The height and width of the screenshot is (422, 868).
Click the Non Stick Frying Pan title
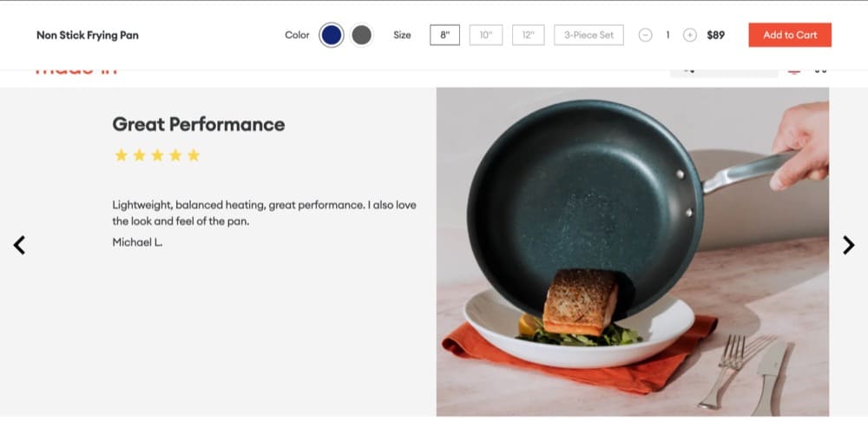(x=88, y=36)
